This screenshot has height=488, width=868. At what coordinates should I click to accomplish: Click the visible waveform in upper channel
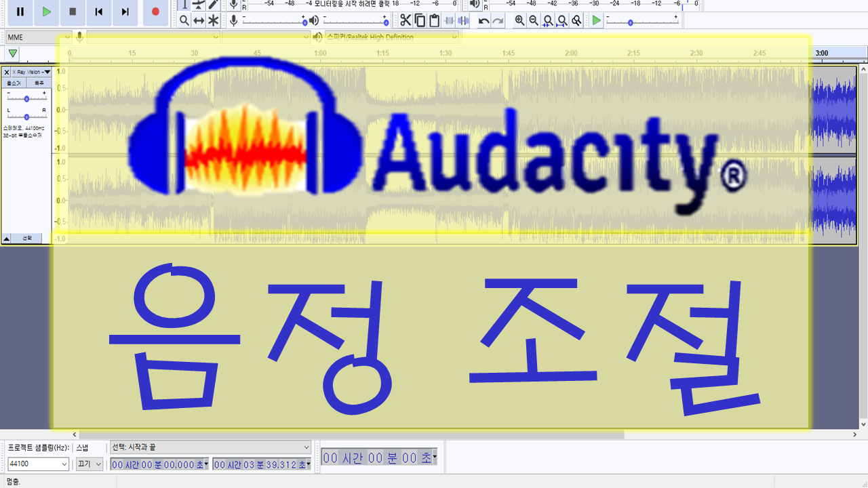pyautogui.click(x=833, y=109)
